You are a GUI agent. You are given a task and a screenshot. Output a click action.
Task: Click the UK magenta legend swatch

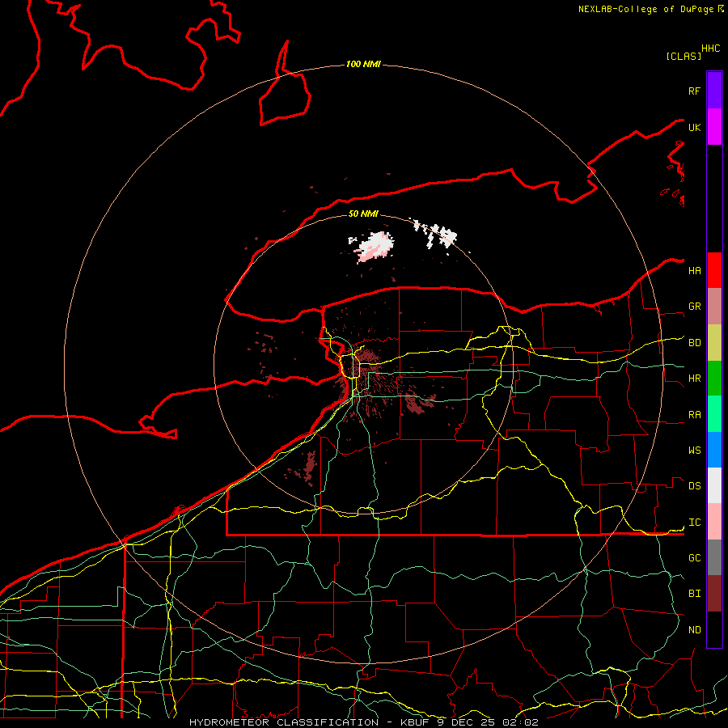714,127
